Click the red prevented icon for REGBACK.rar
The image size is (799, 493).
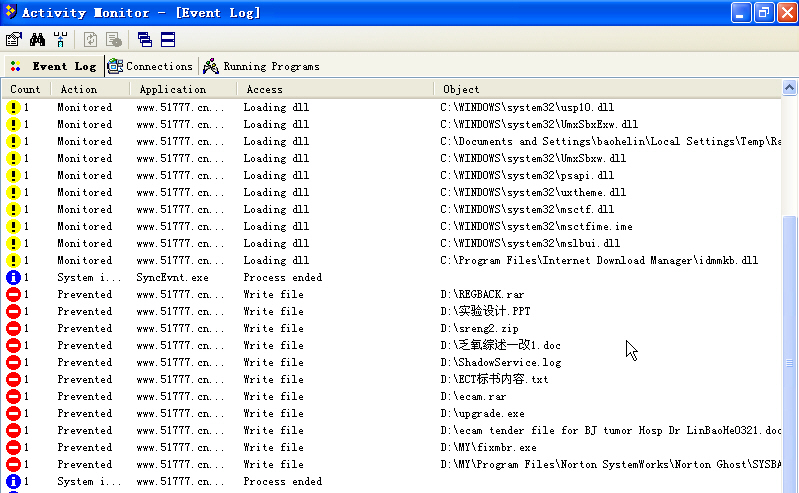[13, 294]
